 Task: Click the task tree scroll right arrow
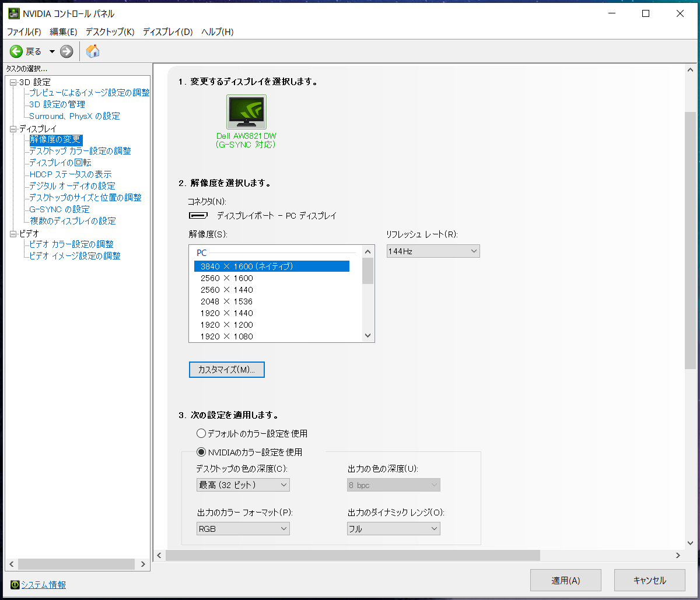(143, 564)
